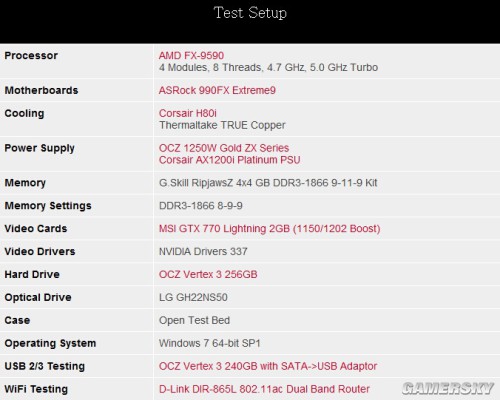The height and width of the screenshot is (400, 500).
Task: Click the Open Test Bed case text
Action: (x=195, y=320)
